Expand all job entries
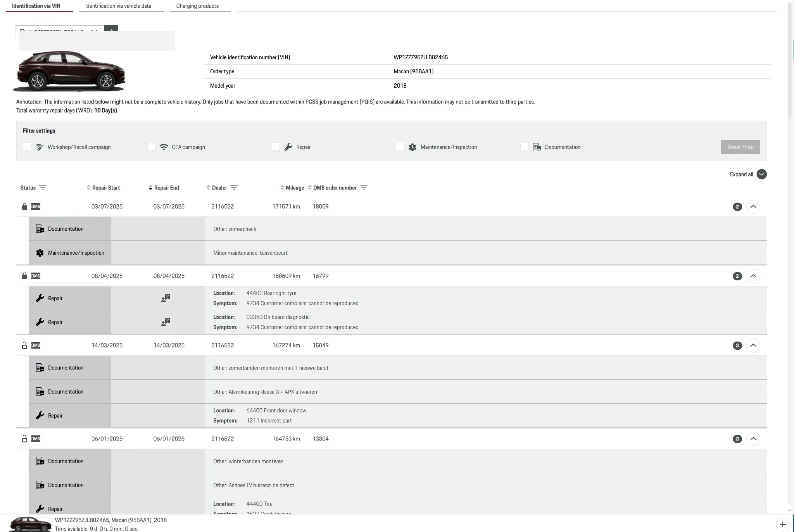The height and width of the screenshot is (532, 794). [761, 174]
